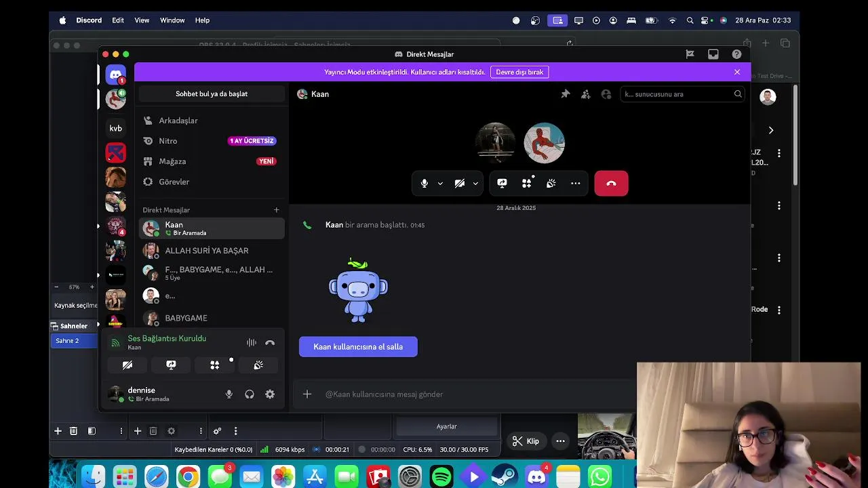The height and width of the screenshot is (488, 868).
Task: Open Discord home direct messages icon
Action: point(116,75)
